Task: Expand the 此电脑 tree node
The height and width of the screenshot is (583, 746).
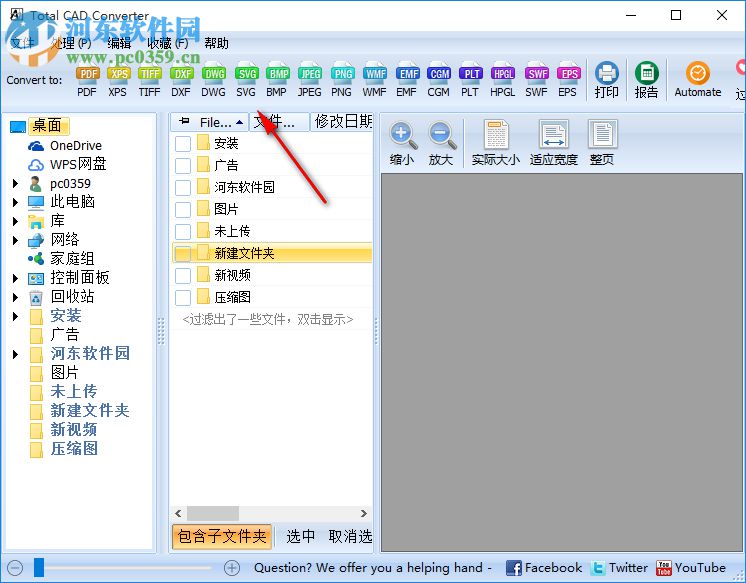Action: click(x=15, y=202)
